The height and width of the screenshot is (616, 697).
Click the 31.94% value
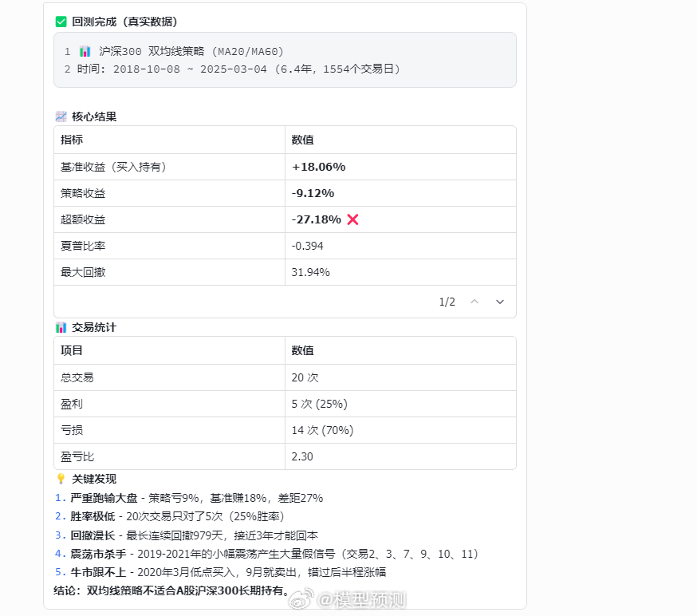coord(311,272)
